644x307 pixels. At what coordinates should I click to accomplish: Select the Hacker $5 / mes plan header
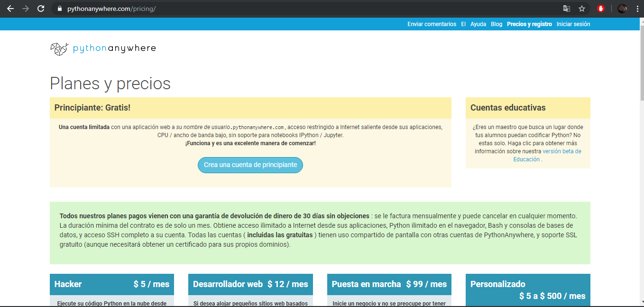click(112, 284)
